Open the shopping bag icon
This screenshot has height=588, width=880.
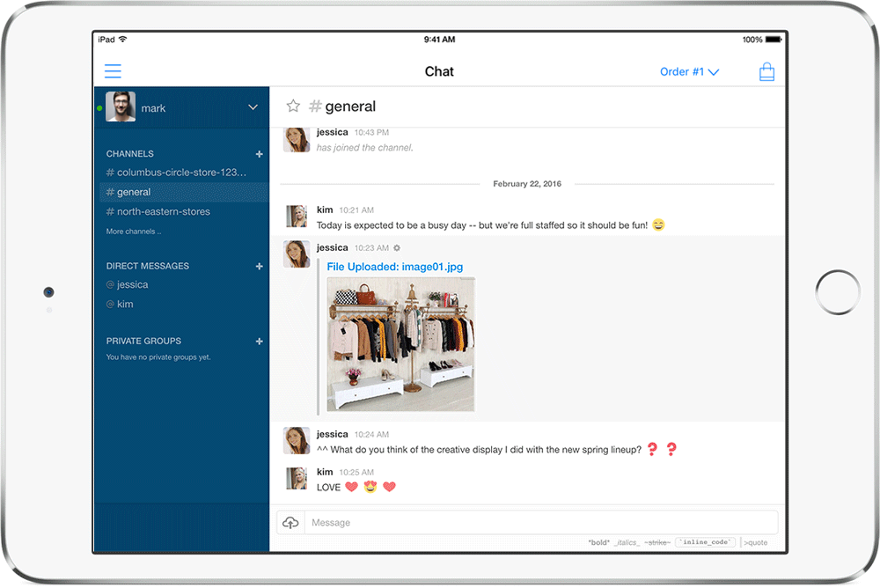[766, 72]
